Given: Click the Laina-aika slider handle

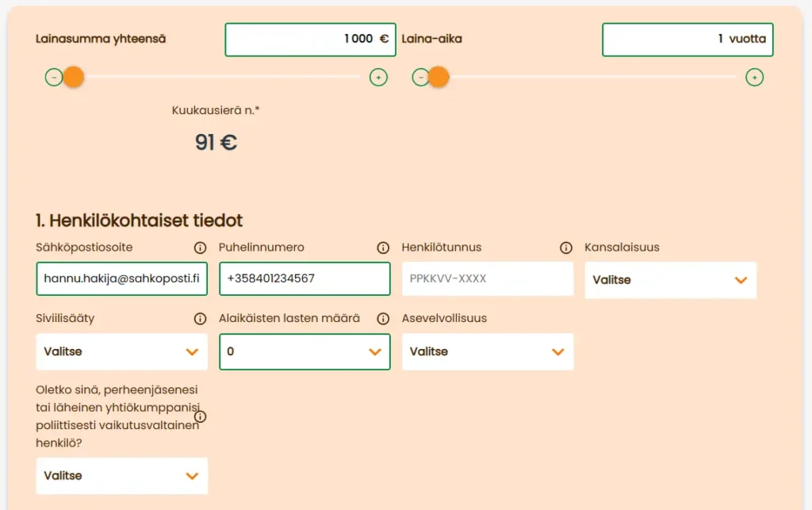Looking at the screenshot, I should (x=439, y=78).
